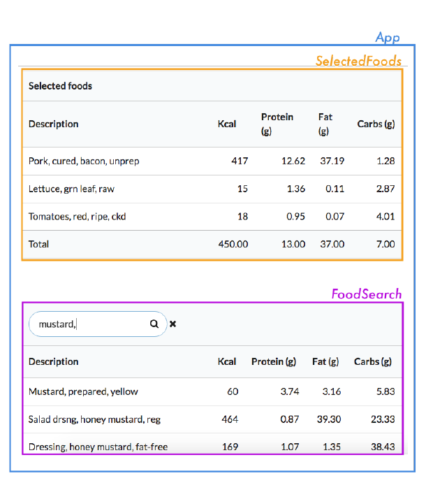Click Carbs (g) header in Selected foods
This screenshot has height=504, width=426.
click(376, 124)
